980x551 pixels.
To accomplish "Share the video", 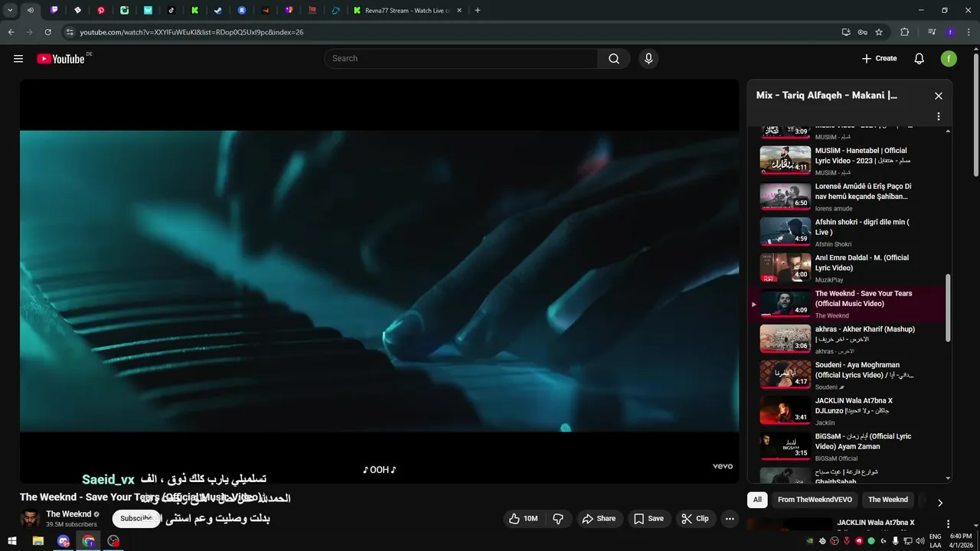I will click(599, 519).
